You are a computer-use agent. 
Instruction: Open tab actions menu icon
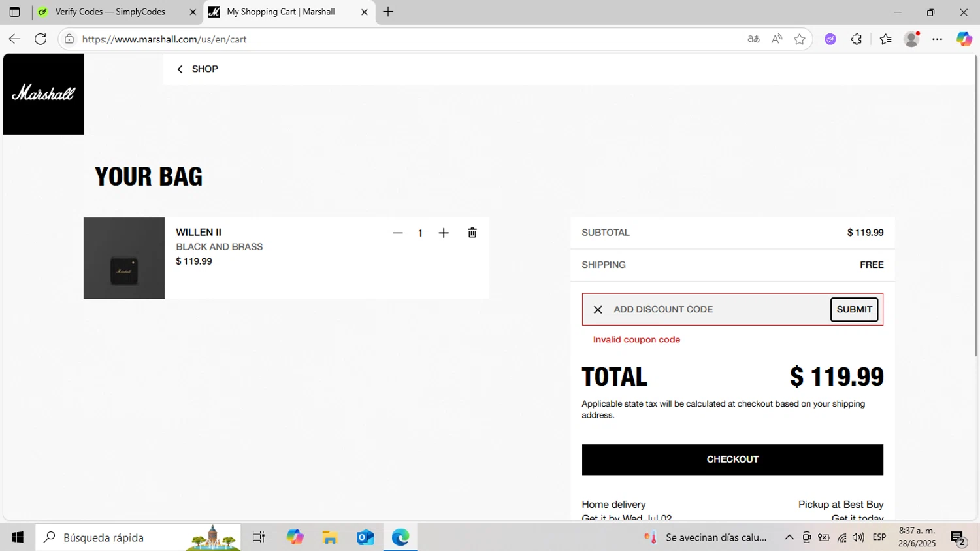pos(14,12)
